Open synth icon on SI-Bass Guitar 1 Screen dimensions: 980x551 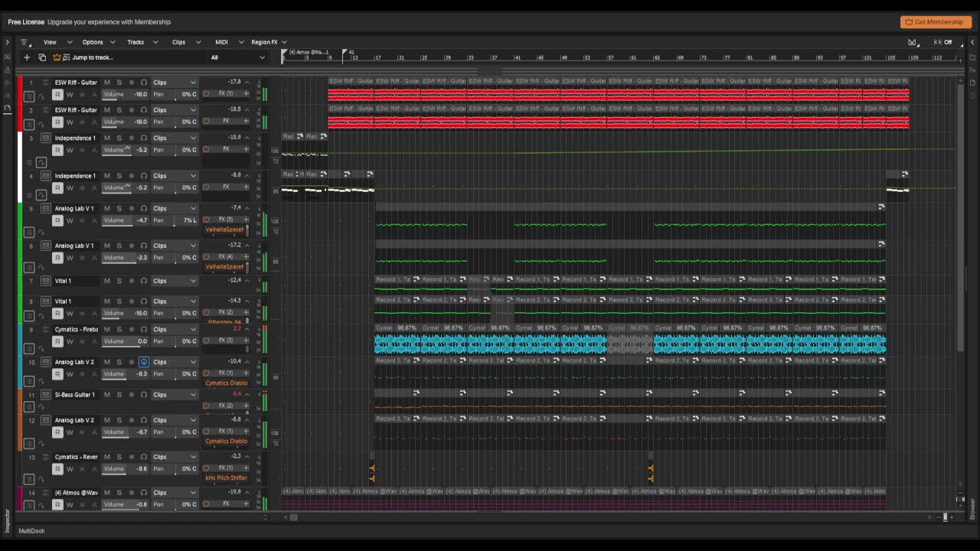(x=46, y=395)
